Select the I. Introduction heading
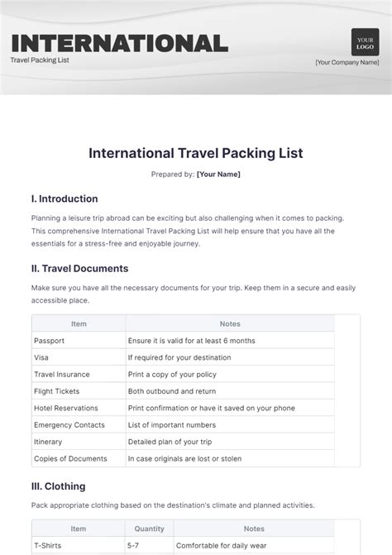392x555 pixels. coord(65,199)
